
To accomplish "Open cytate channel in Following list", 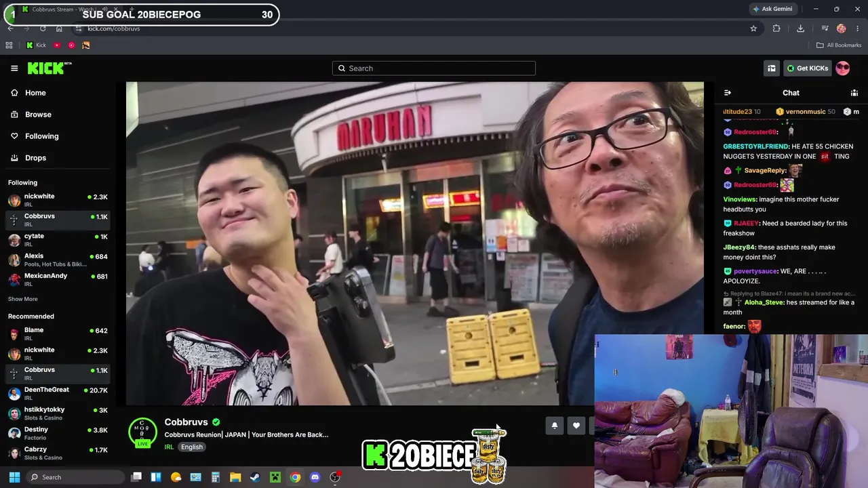I will tap(58, 239).
